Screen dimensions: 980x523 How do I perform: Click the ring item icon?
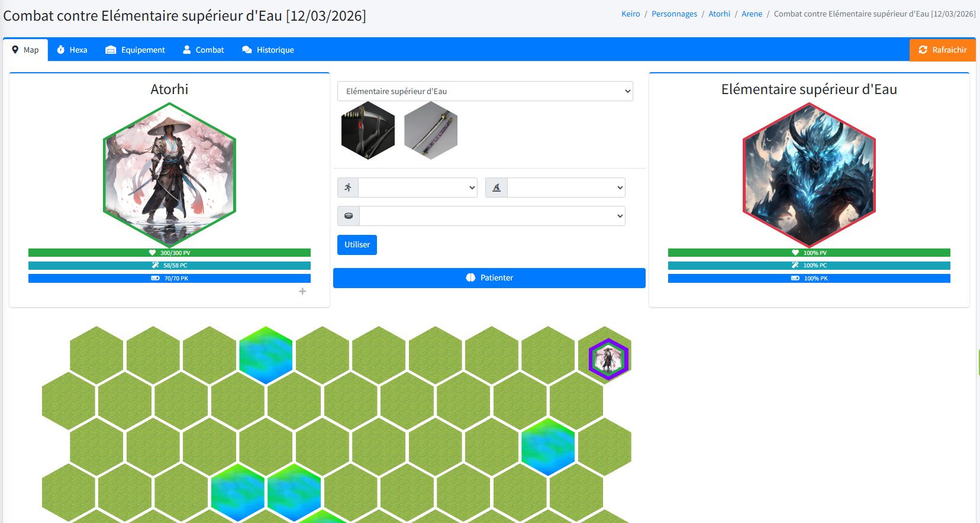349,216
